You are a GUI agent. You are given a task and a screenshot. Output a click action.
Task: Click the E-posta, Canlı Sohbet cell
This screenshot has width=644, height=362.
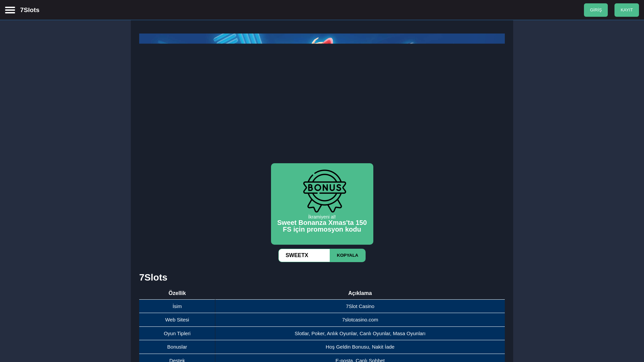(x=360, y=359)
